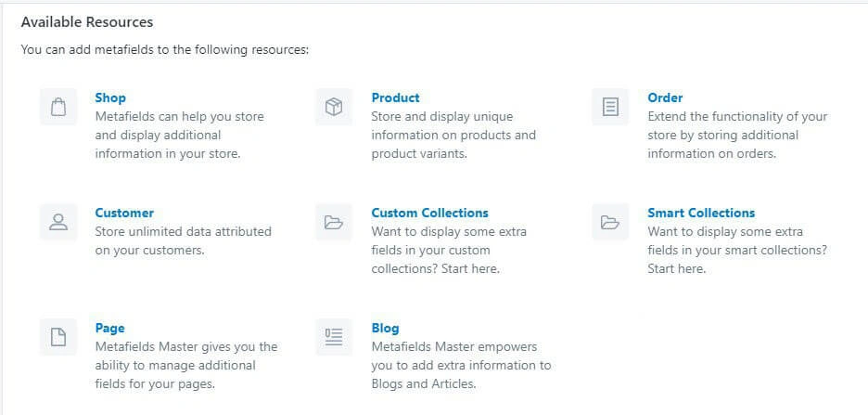Click the document icon for Order
Screen dimensions: 868x415
coord(610,107)
